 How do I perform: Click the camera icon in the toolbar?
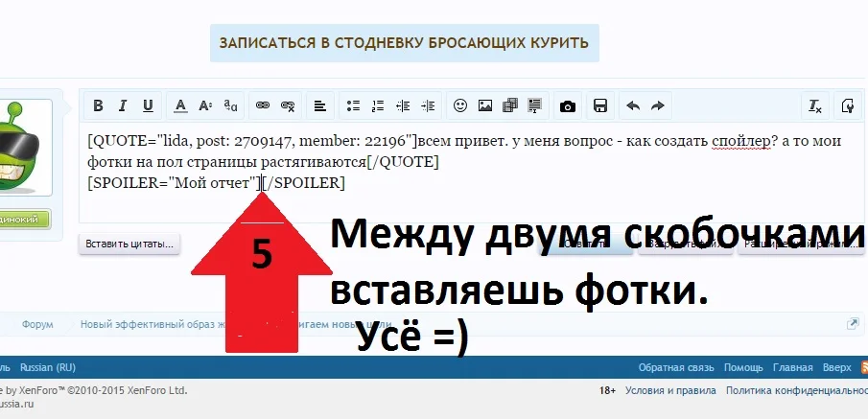coord(568,105)
